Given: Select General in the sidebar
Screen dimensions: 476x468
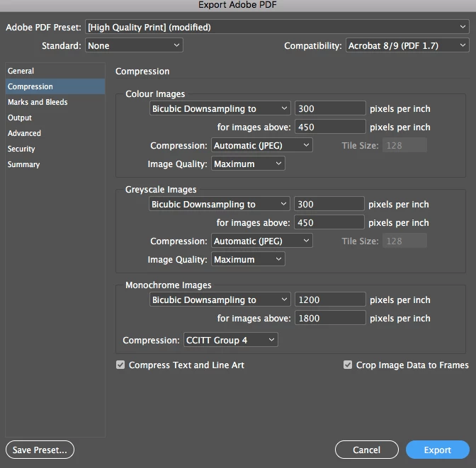Looking at the screenshot, I should [55, 71].
